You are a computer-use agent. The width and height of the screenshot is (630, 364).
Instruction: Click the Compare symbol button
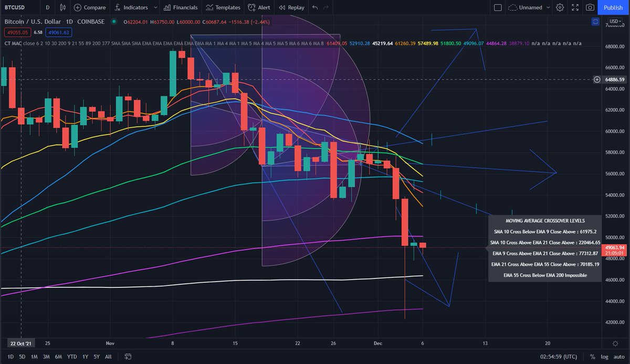90,7
